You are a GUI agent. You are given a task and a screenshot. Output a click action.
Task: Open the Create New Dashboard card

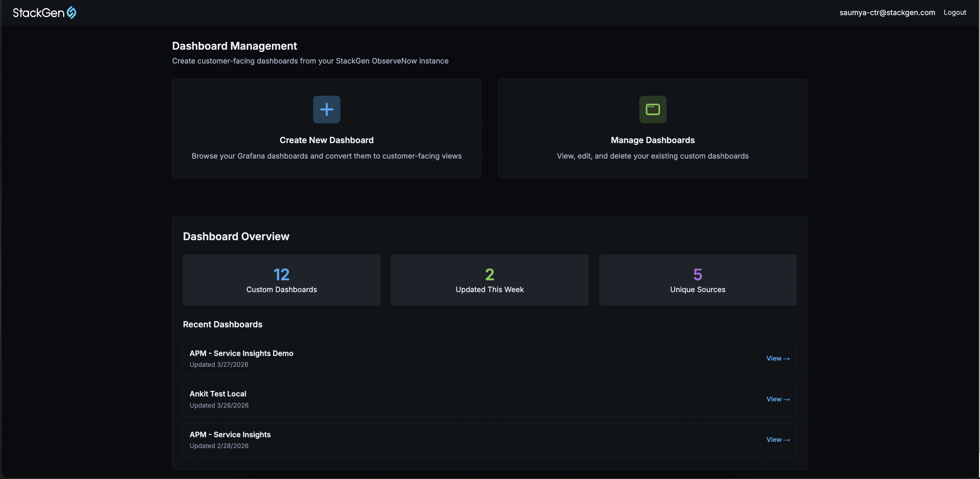(327, 128)
